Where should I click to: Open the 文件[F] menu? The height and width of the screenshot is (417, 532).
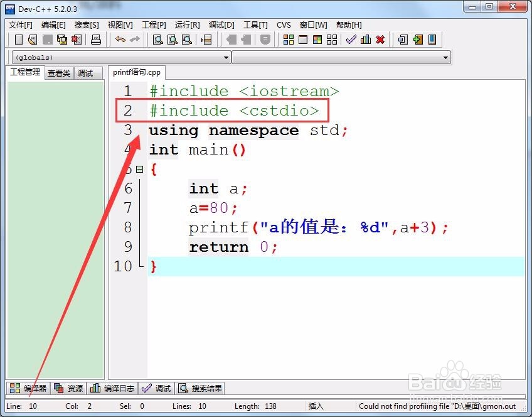click(x=20, y=25)
